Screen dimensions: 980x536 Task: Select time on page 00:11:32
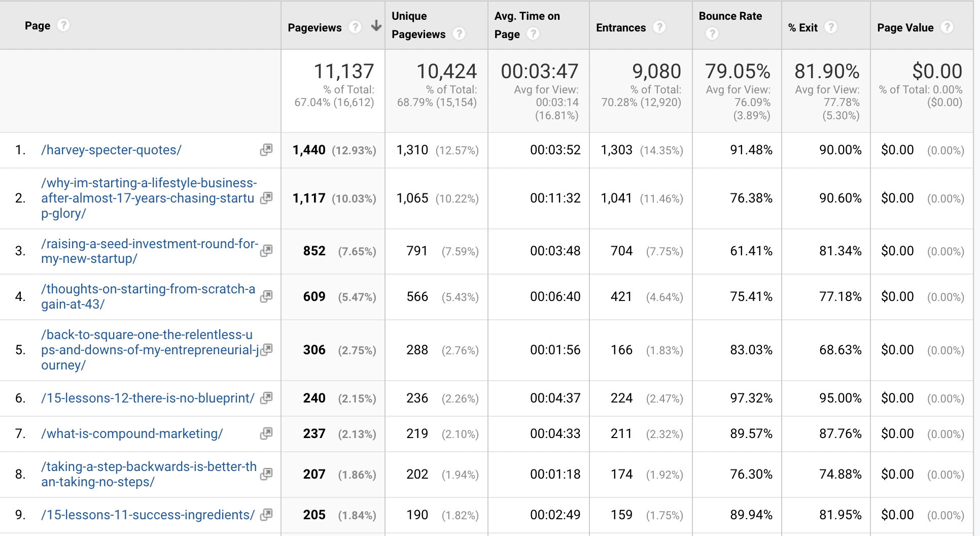pos(555,198)
